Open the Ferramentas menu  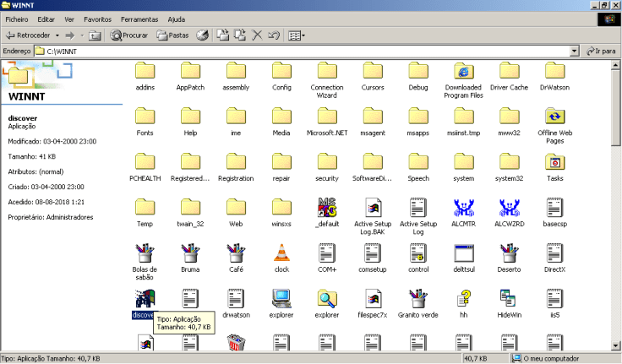tap(139, 19)
